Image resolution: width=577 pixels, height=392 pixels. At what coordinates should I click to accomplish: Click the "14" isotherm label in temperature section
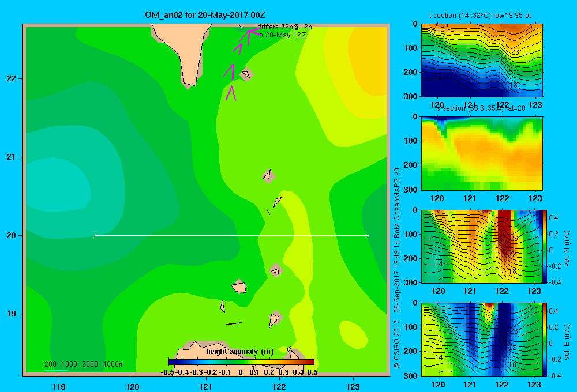[437, 78]
